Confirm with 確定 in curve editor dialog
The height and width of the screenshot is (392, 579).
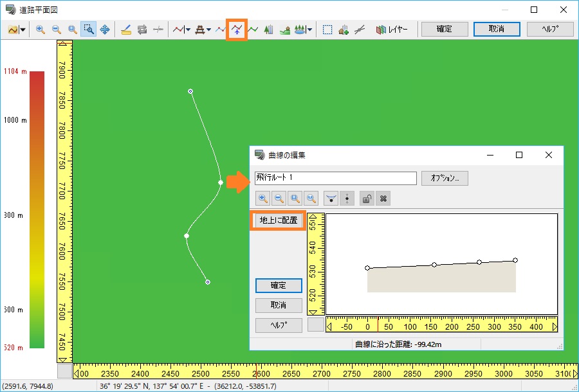[279, 285]
